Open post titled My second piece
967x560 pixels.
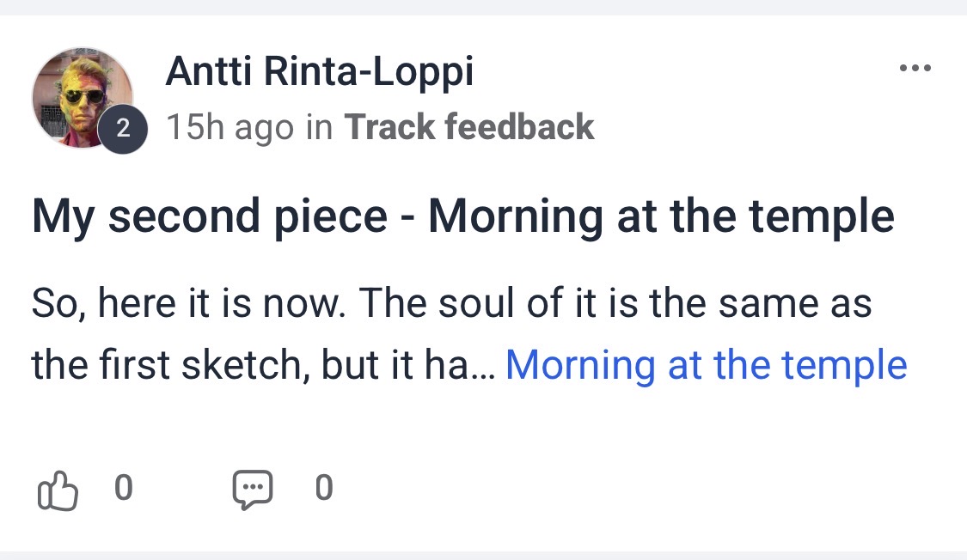462,216
